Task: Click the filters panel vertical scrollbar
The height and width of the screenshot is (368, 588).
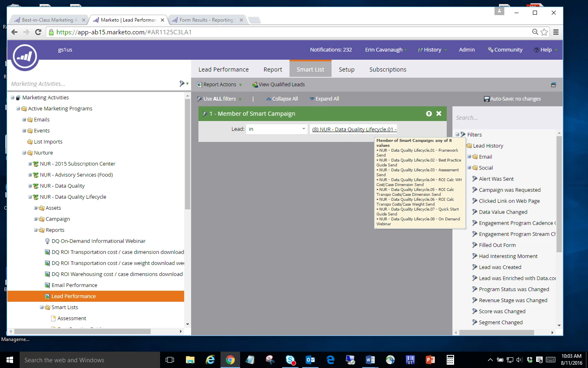Action: click(559, 194)
